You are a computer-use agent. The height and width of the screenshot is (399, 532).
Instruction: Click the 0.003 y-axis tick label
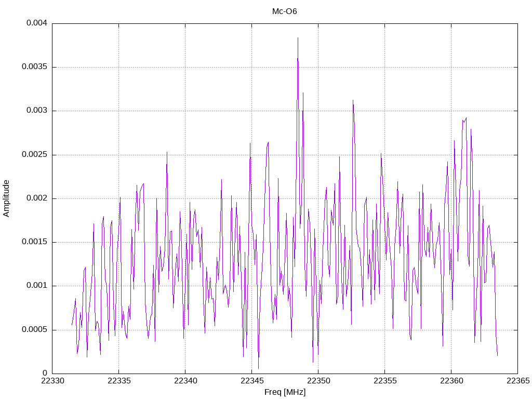point(37,111)
